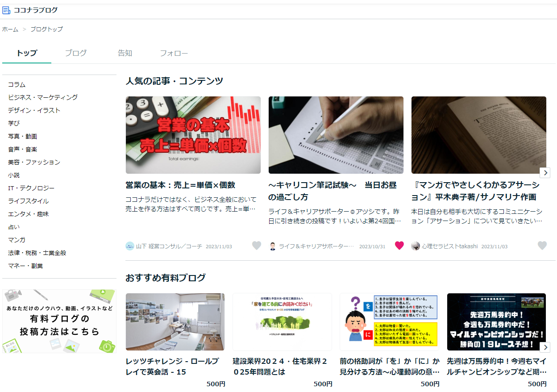This screenshot has width=557, height=392.
Task: Open article title 営業の基本：売上=単価×個数
Action: 180,185
